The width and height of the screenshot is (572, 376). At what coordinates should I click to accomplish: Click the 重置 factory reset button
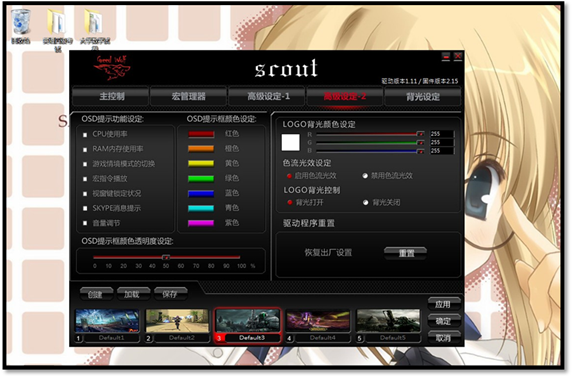(x=406, y=253)
